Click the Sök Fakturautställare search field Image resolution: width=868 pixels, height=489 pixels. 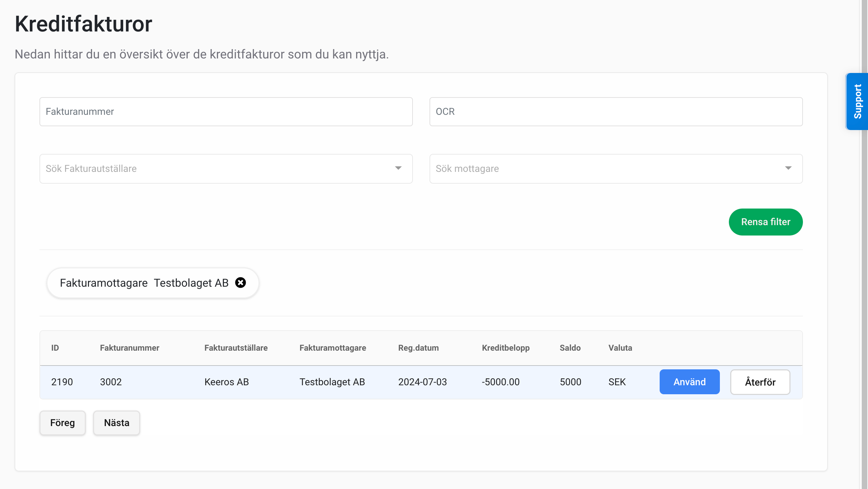tap(215, 168)
